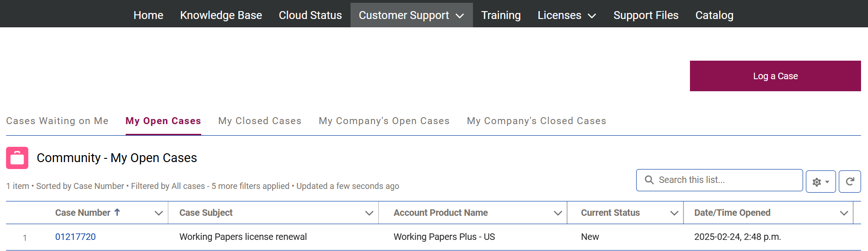The width and height of the screenshot is (868, 251).
Task: Open the list view controls gear
Action: (x=820, y=182)
